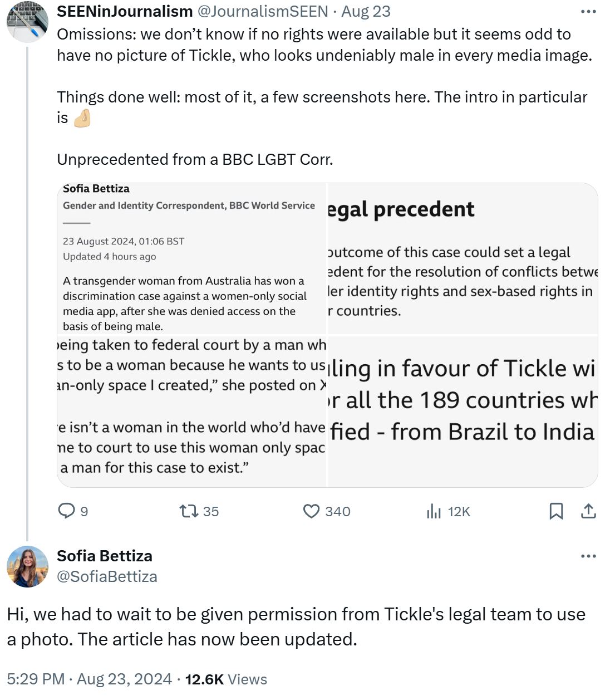Viewport: 615px width, 700px height.
Task: Open more options on Sofia Bettiza's reply
Action: click(x=588, y=556)
